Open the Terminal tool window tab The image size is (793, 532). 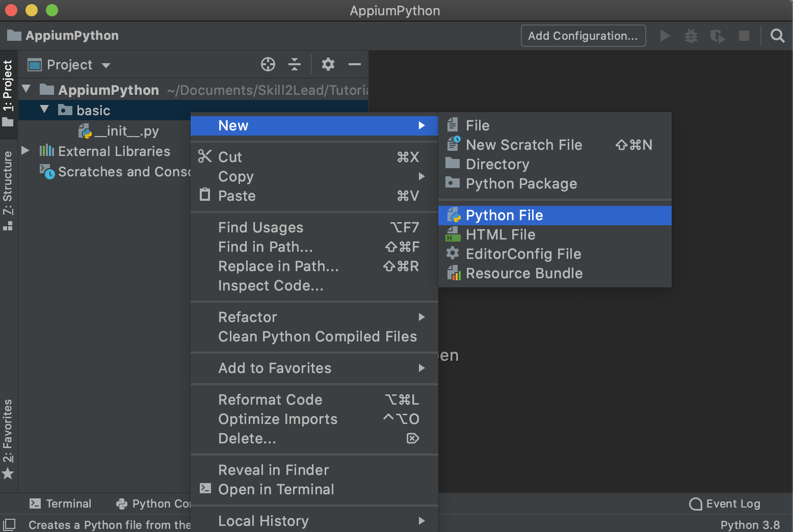(x=61, y=504)
